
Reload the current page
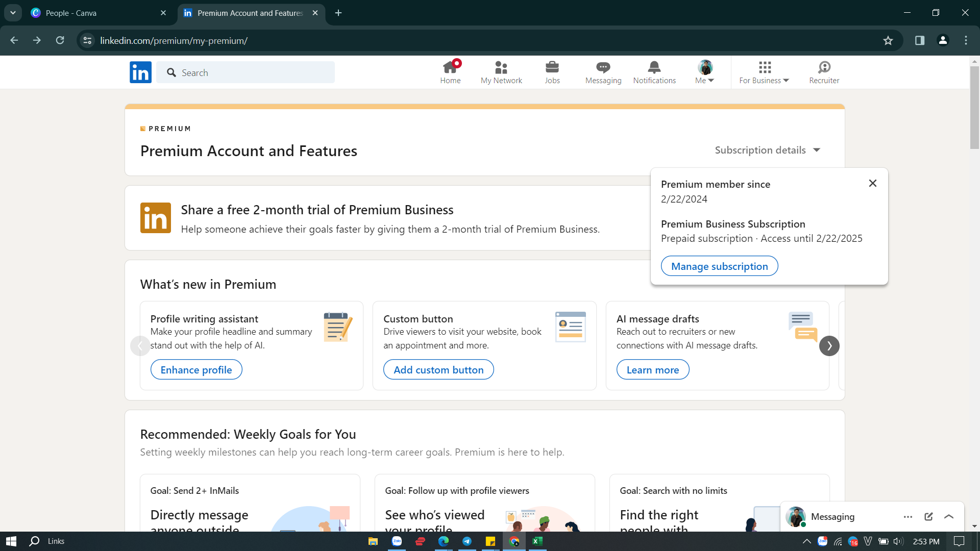tap(60, 40)
